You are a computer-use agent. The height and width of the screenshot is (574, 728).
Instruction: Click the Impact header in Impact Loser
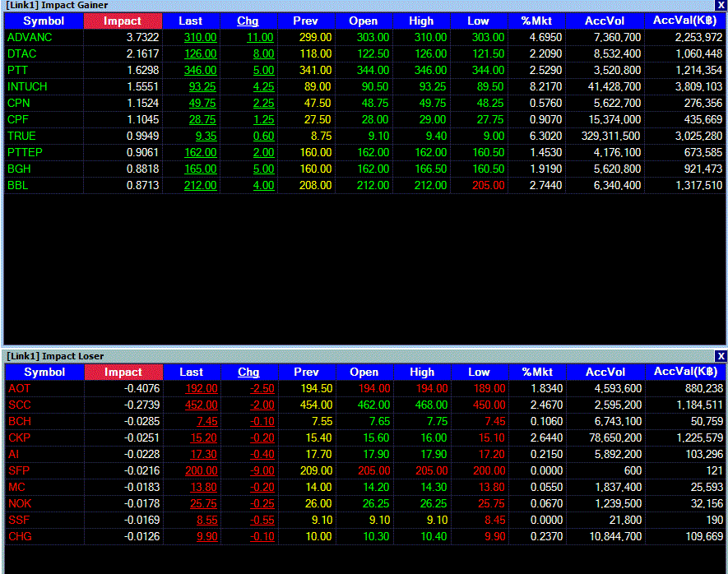pos(123,372)
